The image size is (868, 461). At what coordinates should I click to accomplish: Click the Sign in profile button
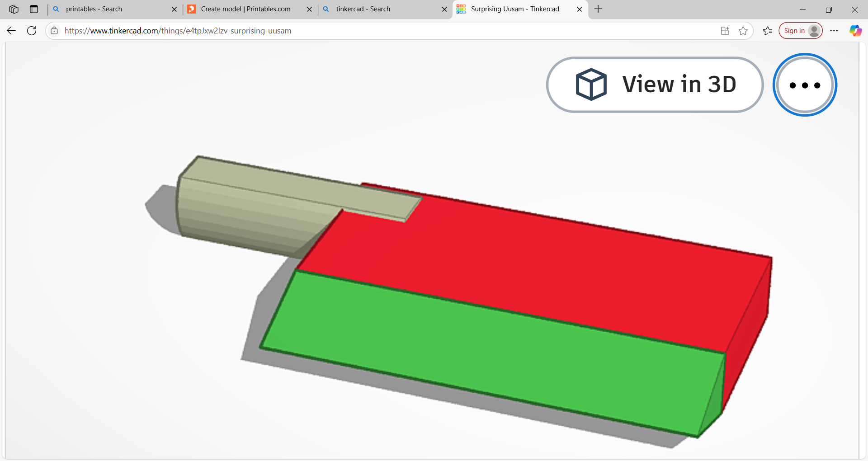(x=800, y=31)
